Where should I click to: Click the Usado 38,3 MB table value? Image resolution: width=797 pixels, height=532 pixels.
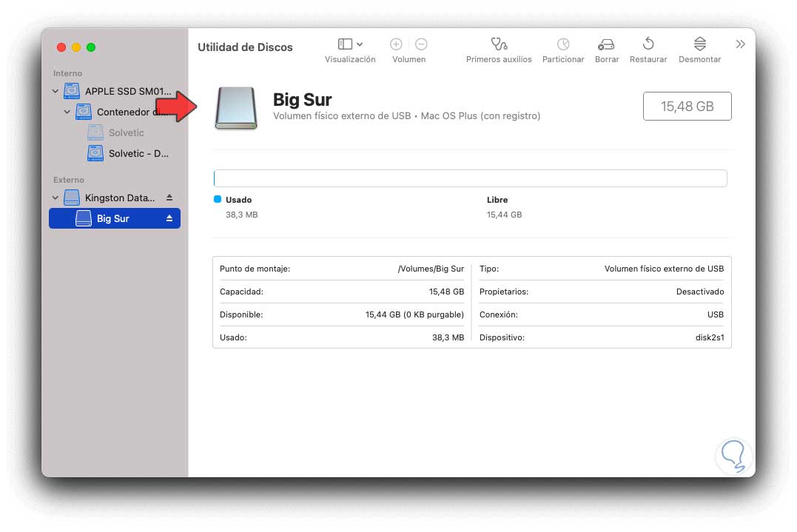(448, 337)
